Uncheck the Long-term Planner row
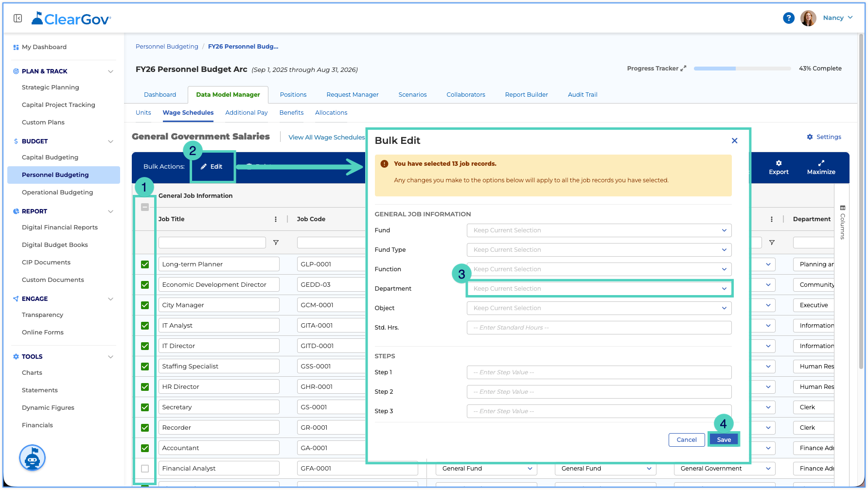Image resolution: width=868 pixels, height=490 pixels. (x=145, y=264)
